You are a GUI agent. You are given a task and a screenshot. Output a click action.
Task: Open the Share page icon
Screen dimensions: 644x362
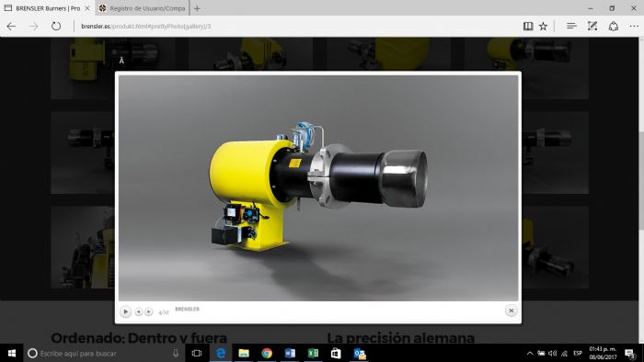[614, 27]
